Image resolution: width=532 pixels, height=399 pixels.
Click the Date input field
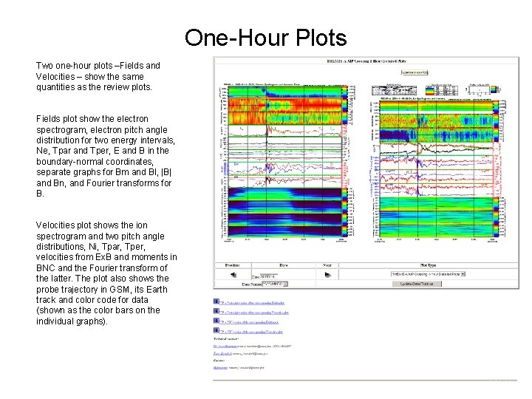click(x=269, y=276)
